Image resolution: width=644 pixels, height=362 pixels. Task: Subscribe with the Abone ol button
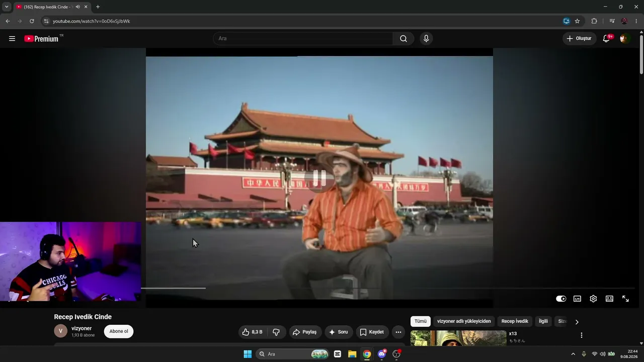pyautogui.click(x=119, y=331)
